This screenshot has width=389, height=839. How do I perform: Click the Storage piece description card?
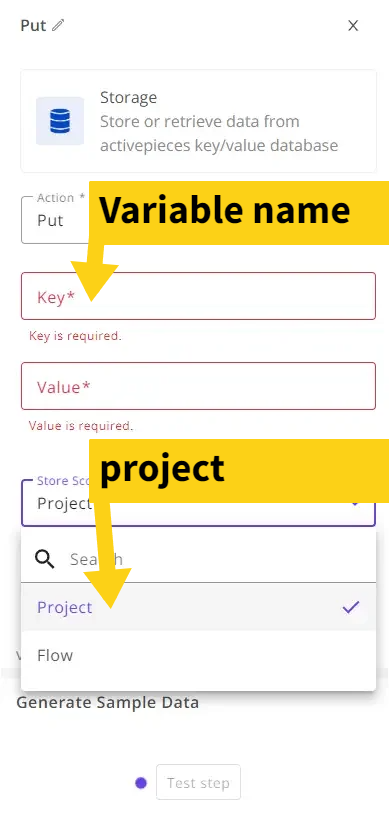click(x=198, y=121)
